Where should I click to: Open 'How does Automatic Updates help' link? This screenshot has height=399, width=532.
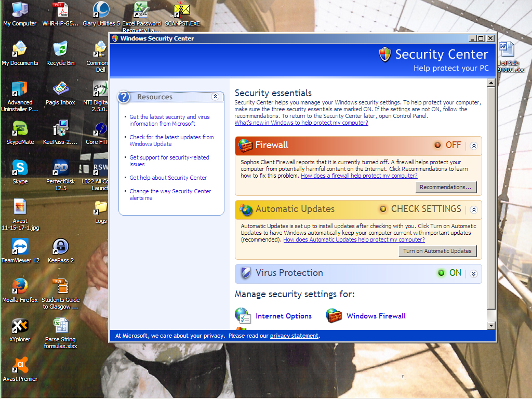[354, 240]
